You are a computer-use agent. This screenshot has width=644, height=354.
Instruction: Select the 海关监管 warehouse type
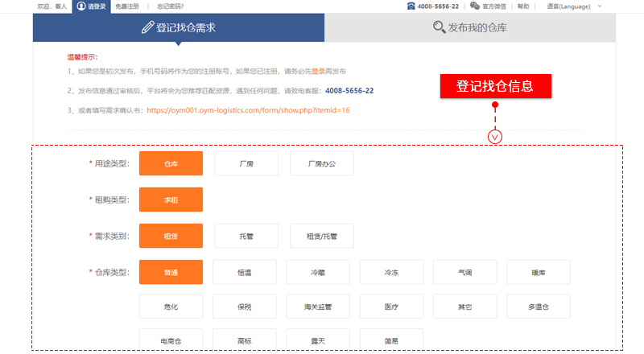point(318,307)
